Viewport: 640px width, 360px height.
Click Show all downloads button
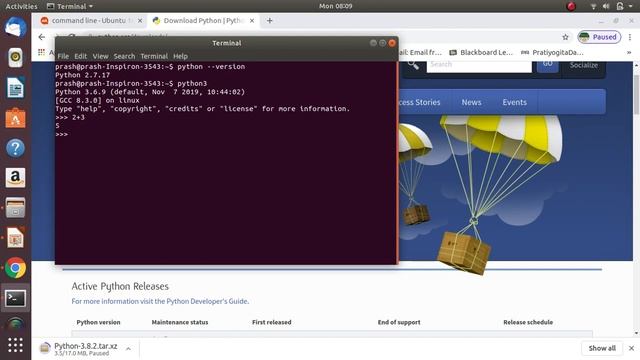coord(602,348)
